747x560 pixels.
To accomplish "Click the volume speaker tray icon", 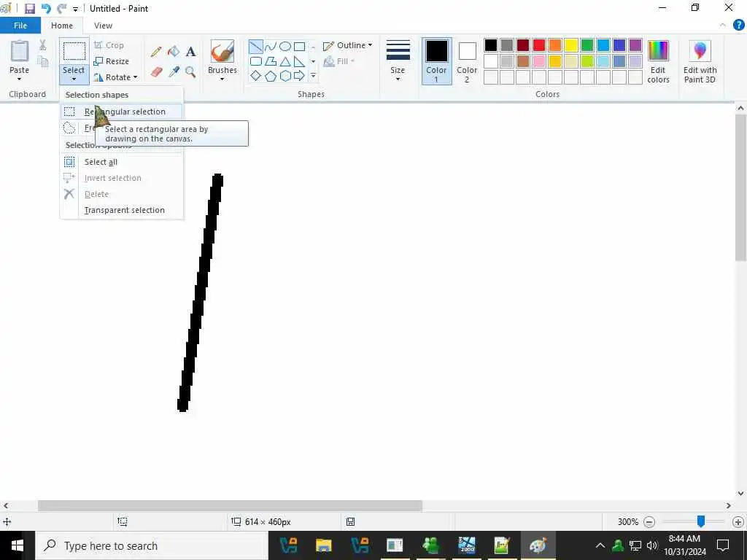I will [651, 545].
